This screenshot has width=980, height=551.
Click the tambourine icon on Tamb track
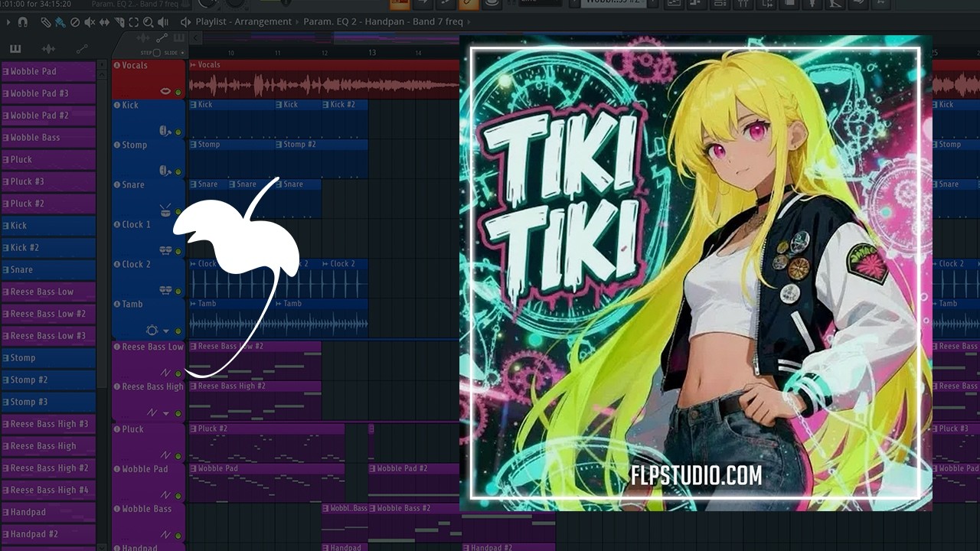click(x=152, y=330)
